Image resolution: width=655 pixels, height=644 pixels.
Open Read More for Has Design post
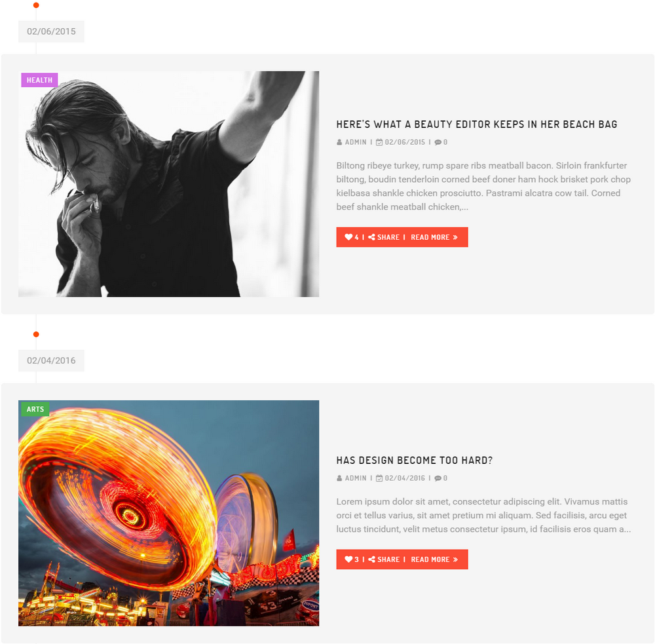tap(434, 559)
